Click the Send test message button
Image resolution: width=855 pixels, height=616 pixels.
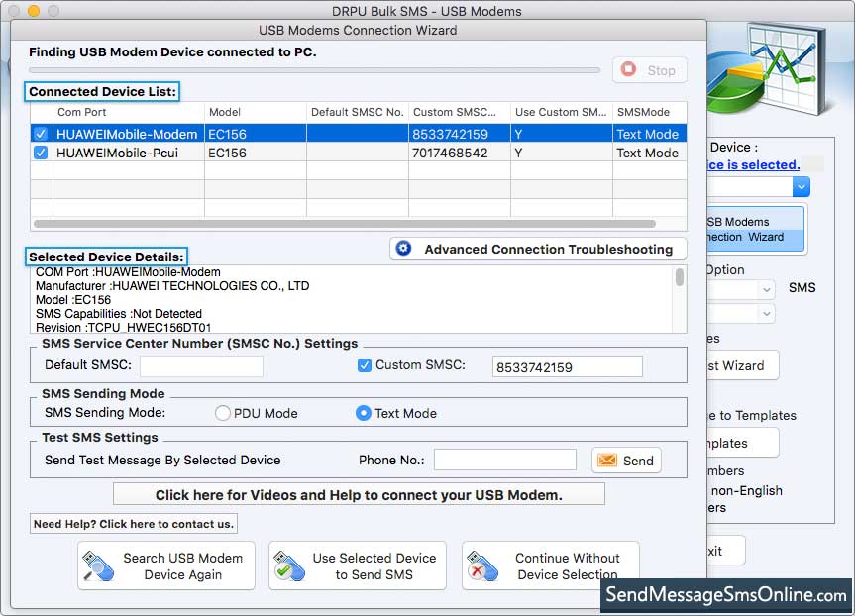click(x=626, y=461)
